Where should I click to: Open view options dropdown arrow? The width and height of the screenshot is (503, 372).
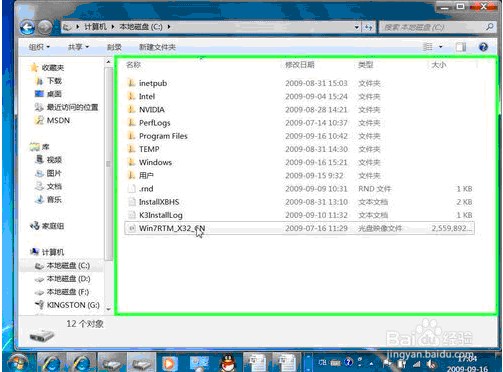point(441,47)
